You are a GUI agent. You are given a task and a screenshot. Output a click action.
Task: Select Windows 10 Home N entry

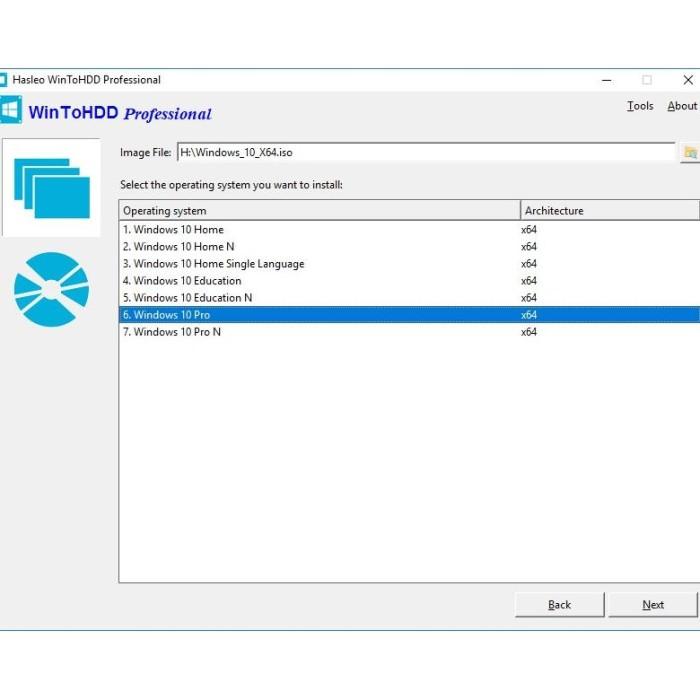[178, 247]
